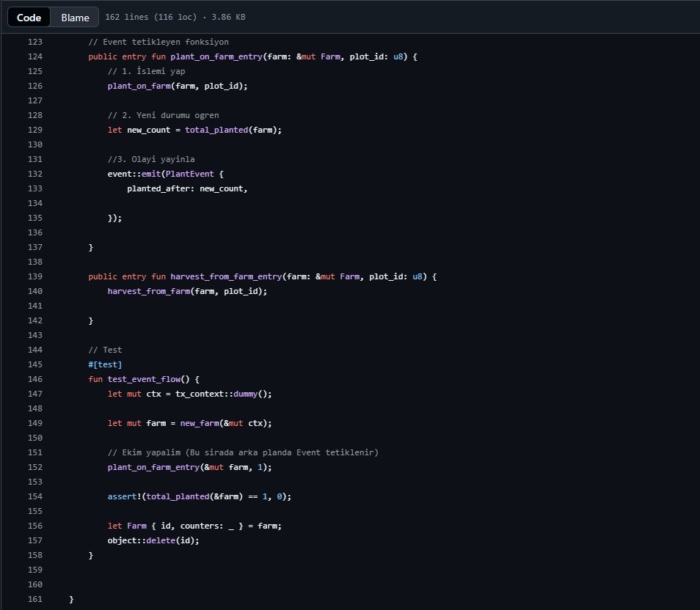Viewport: 700px width, 610px height.
Task: Select line number 152
Action: point(34,467)
